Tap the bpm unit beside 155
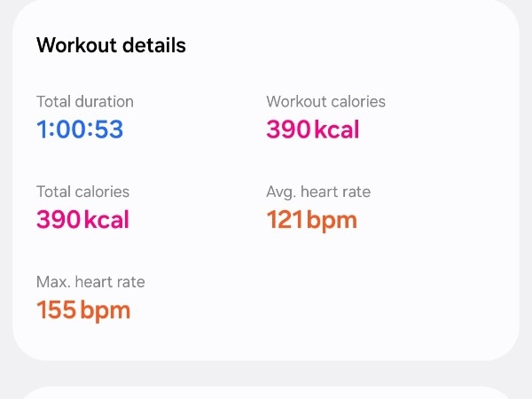Screen dimensions: 532x399 (106, 310)
